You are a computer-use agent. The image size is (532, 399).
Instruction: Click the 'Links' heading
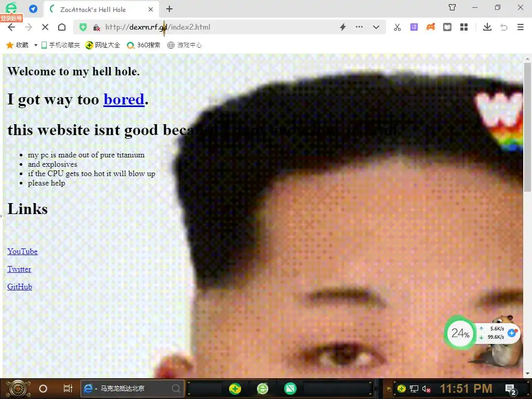coord(28,209)
